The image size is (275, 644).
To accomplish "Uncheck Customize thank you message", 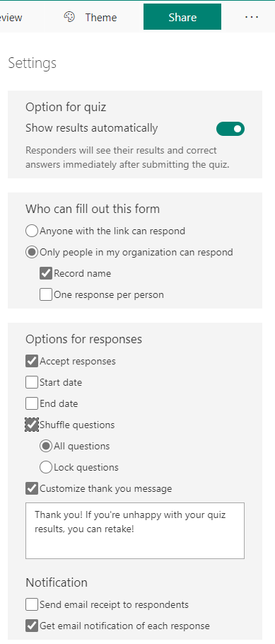I will tap(32, 489).
